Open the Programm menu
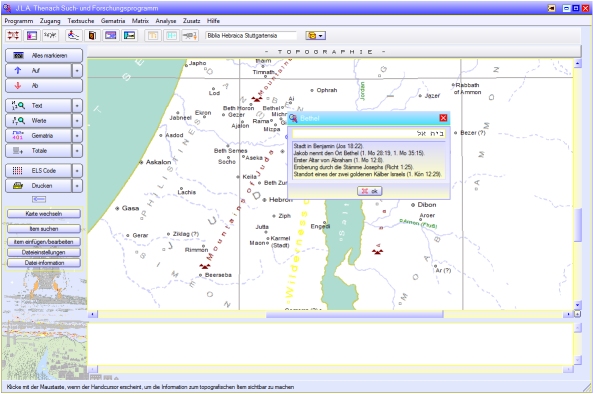Image resolution: width=593 pixels, height=394 pixels. click(19, 21)
